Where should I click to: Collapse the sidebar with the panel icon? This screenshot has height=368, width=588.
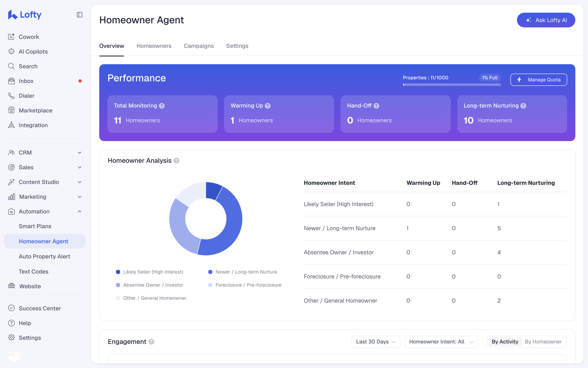[x=79, y=15]
